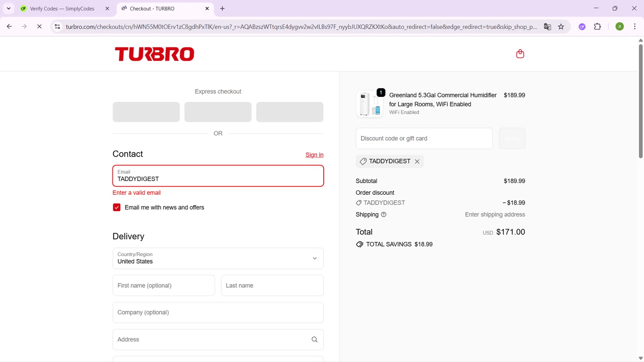Click the Express checkout heading
644x362 pixels.
coord(218,91)
